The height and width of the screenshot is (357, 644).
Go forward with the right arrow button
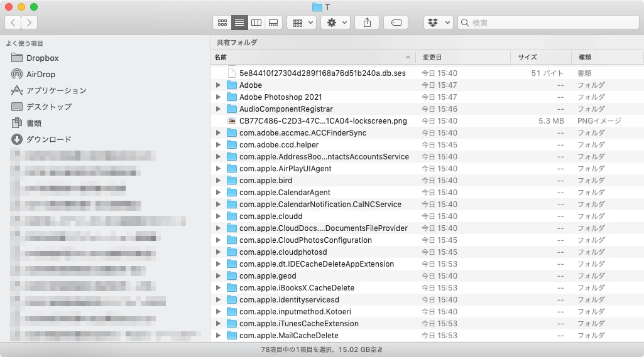coord(29,23)
